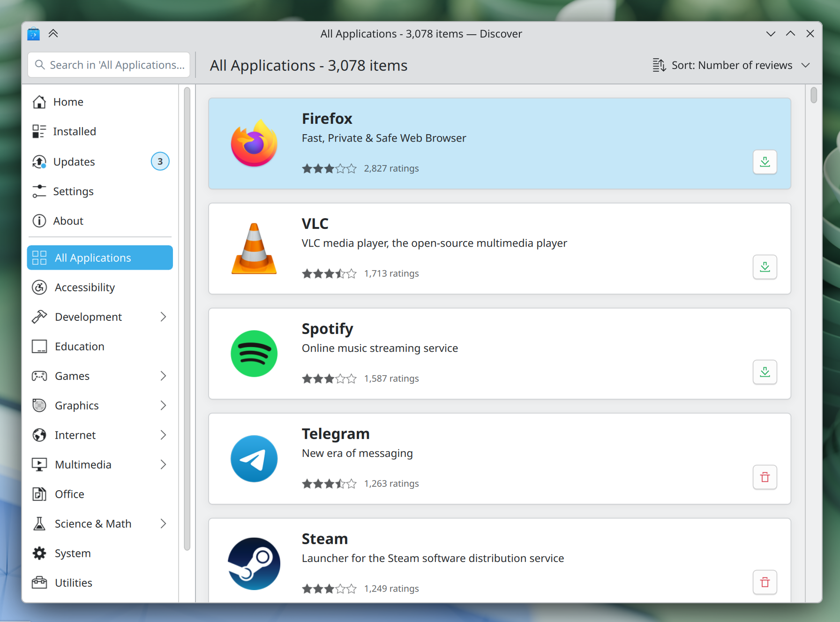This screenshot has width=840, height=622.
Task: Click the Spotify app logo
Action: pos(254,354)
